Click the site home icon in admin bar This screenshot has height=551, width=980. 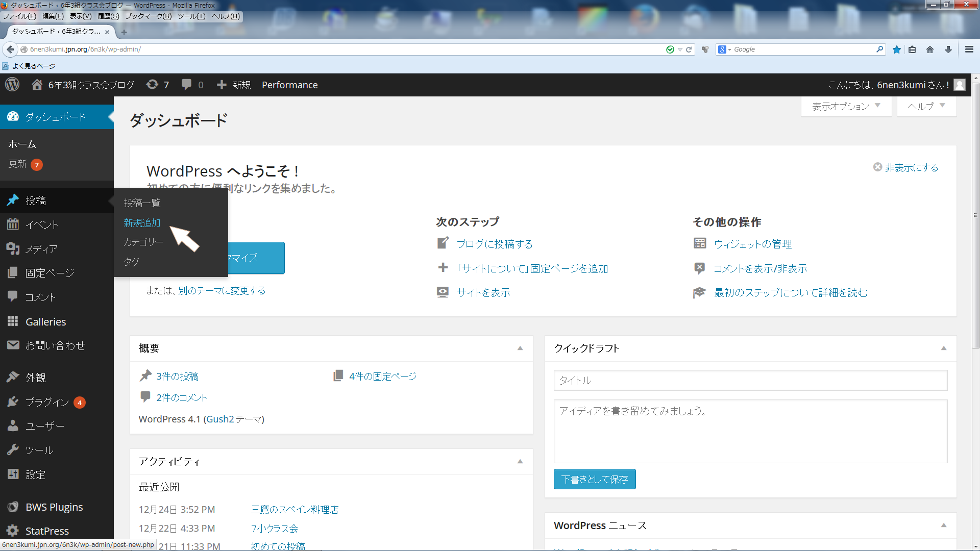click(x=37, y=85)
